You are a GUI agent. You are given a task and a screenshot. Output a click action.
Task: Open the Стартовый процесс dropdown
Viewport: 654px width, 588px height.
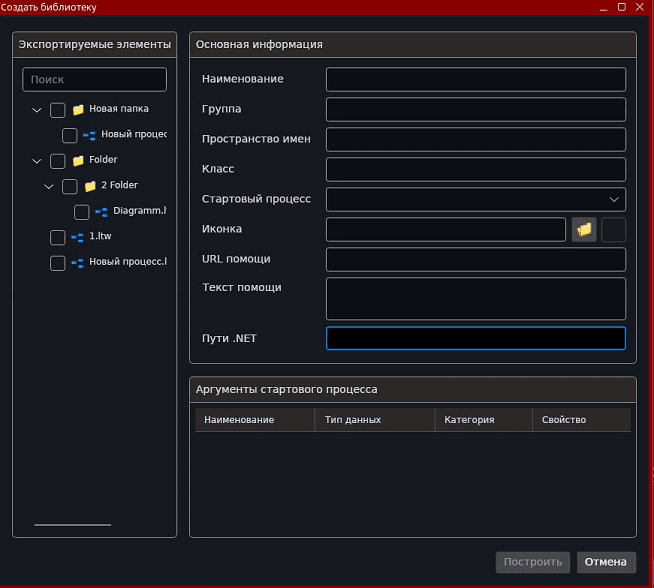475,199
